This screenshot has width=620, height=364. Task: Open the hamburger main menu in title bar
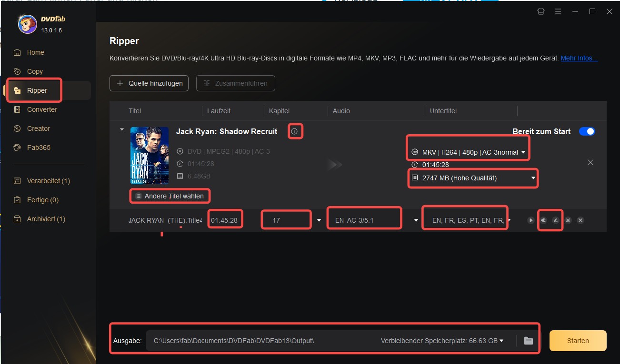[x=558, y=11]
